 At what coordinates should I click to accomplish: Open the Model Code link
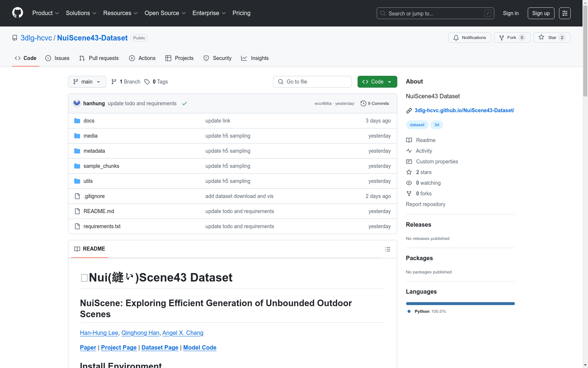click(x=200, y=347)
